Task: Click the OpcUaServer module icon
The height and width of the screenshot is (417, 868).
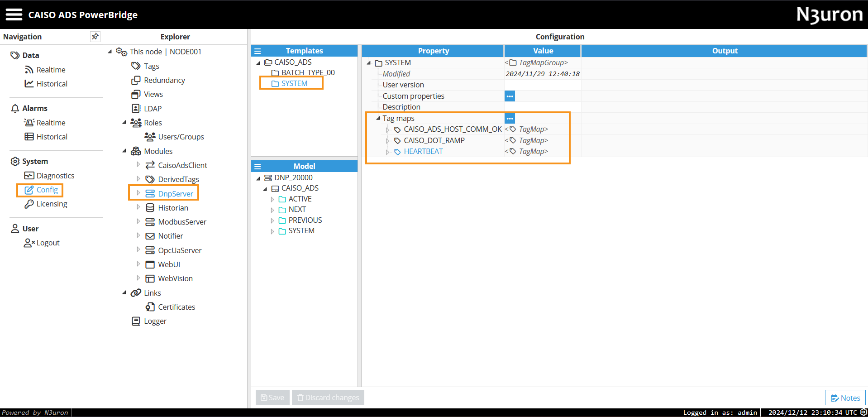Action: 150,250
